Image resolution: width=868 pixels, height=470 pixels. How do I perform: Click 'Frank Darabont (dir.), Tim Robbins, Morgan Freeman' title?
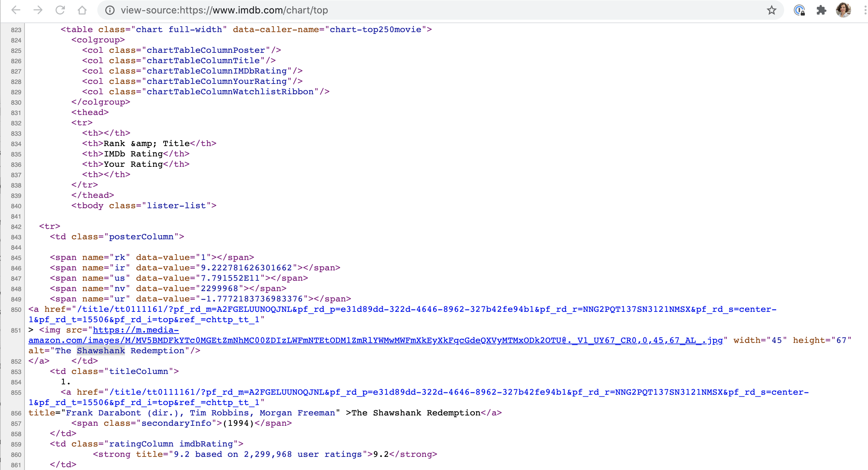pos(200,413)
